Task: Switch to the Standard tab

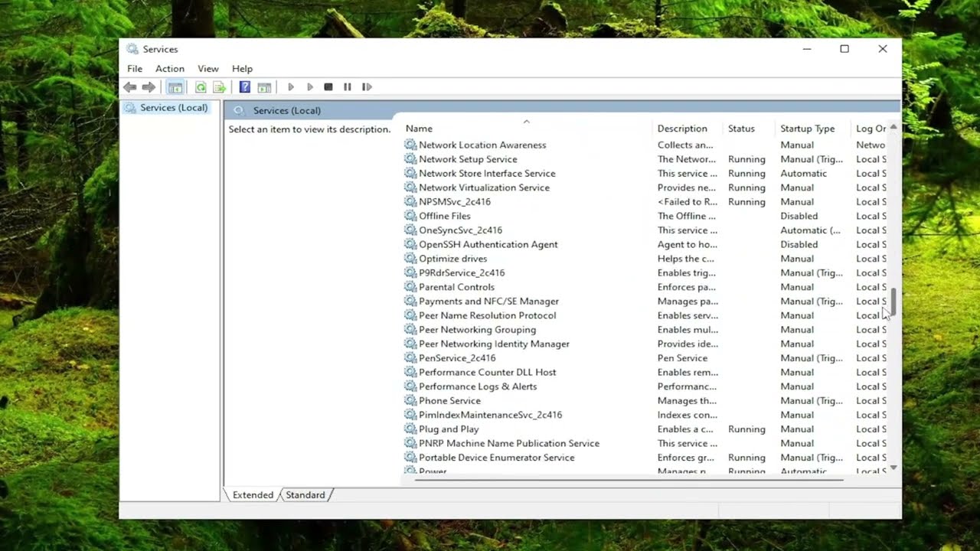Action: (x=305, y=495)
